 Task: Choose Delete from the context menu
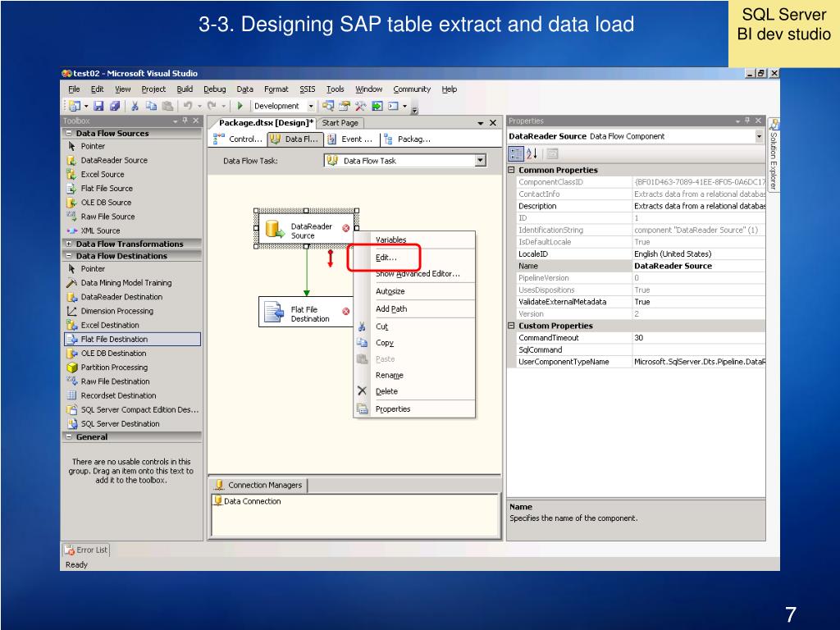pos(414,391)
